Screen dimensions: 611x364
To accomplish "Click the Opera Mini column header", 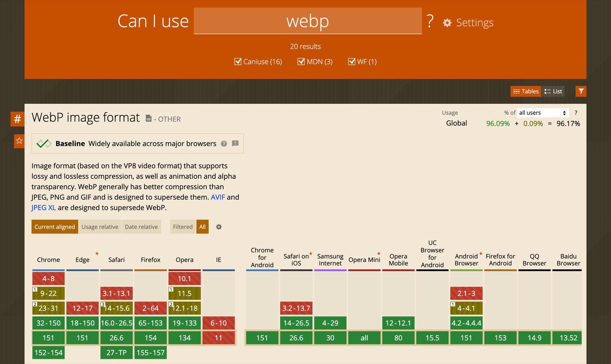I will [364, 260].
